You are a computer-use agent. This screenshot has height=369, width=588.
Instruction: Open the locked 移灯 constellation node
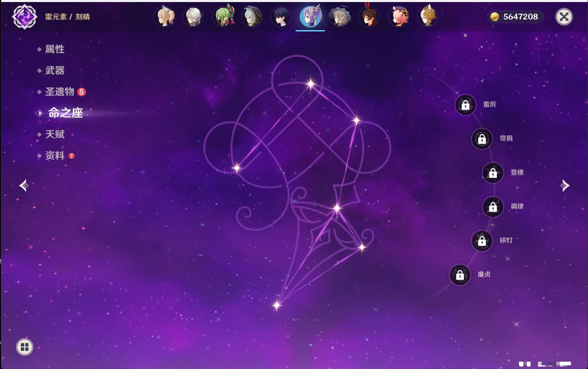[x=482, y=241]
